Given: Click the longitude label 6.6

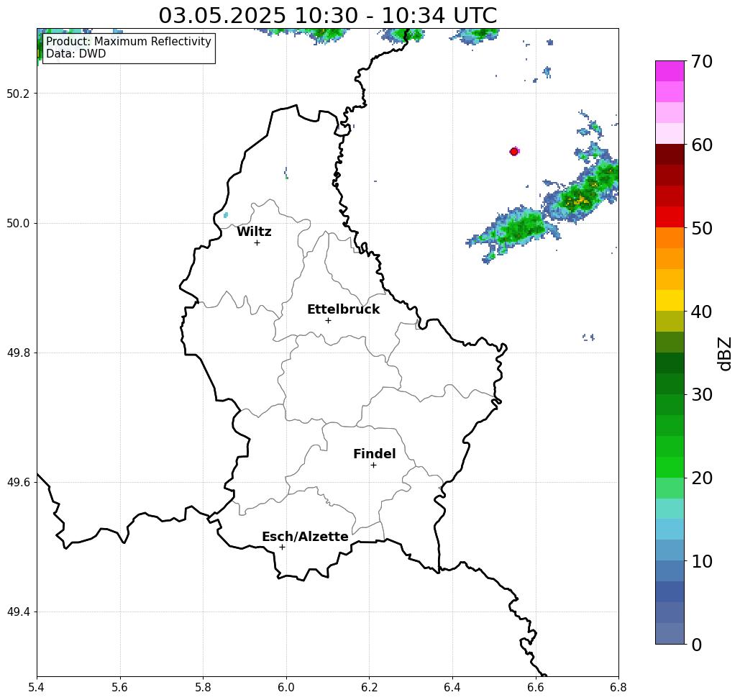Looking at the screenshot, I should click(535, 687).
